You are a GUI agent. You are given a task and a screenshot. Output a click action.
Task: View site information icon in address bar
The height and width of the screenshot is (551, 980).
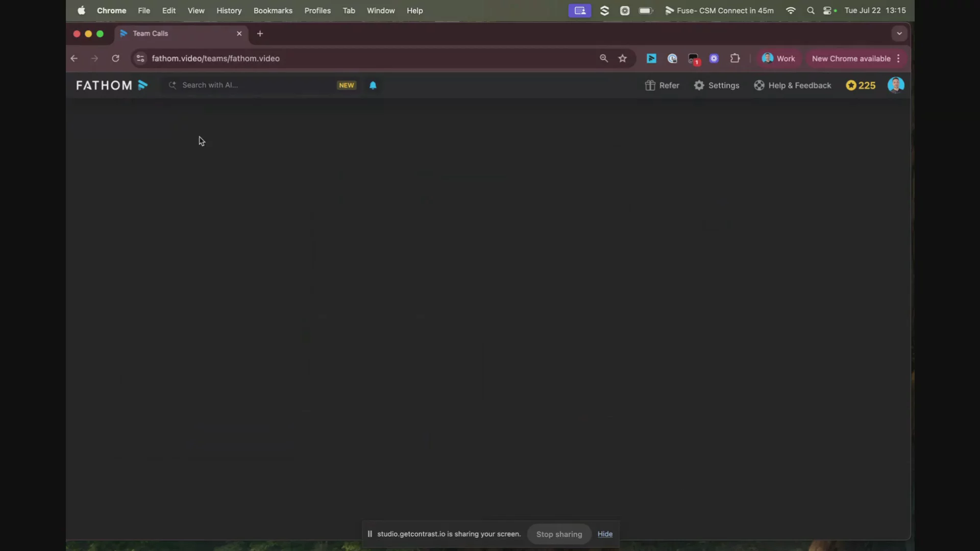tap(140, 58)
